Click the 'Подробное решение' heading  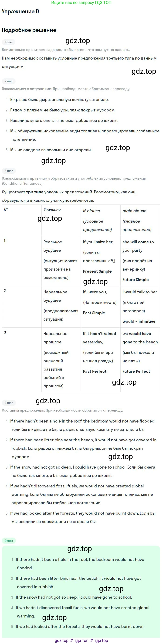click(x=29, y=30)
